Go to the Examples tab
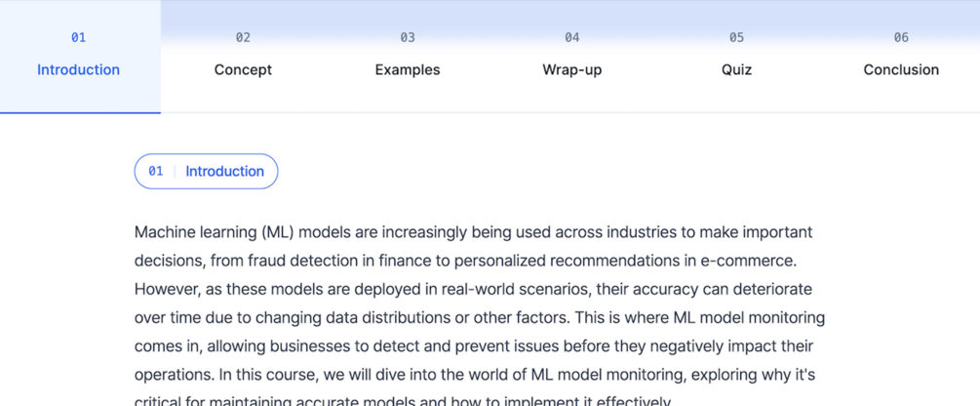Image resolution: width=980 pixels, height=406 pixels. tap(408, 69)
